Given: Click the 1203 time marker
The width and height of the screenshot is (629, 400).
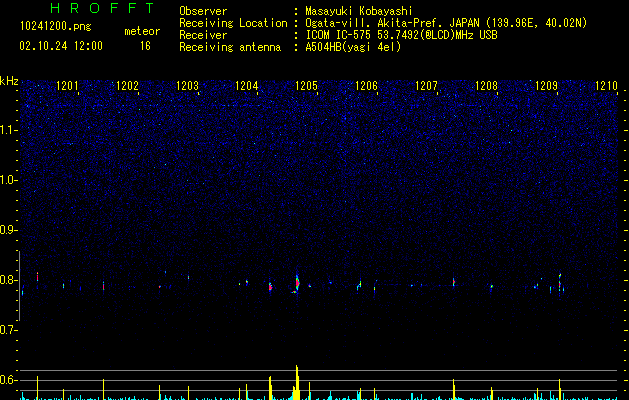Looking at the screenshot, I should (187, 86).
